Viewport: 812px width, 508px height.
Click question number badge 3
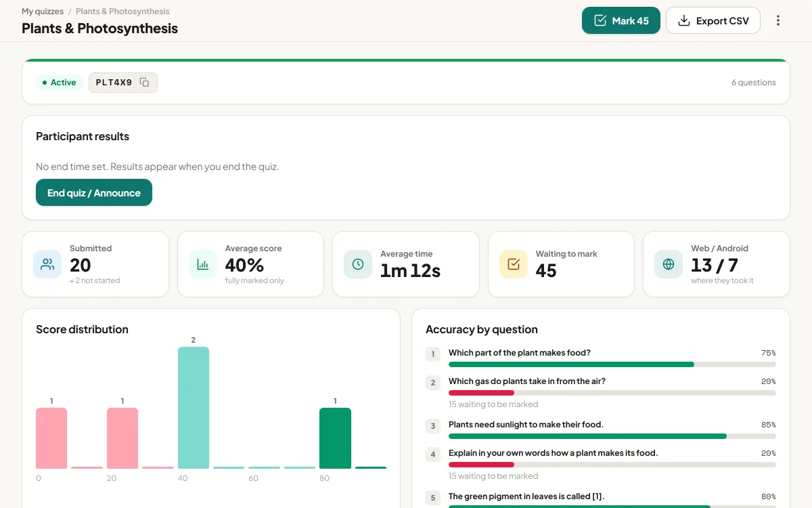pos(433,426)
